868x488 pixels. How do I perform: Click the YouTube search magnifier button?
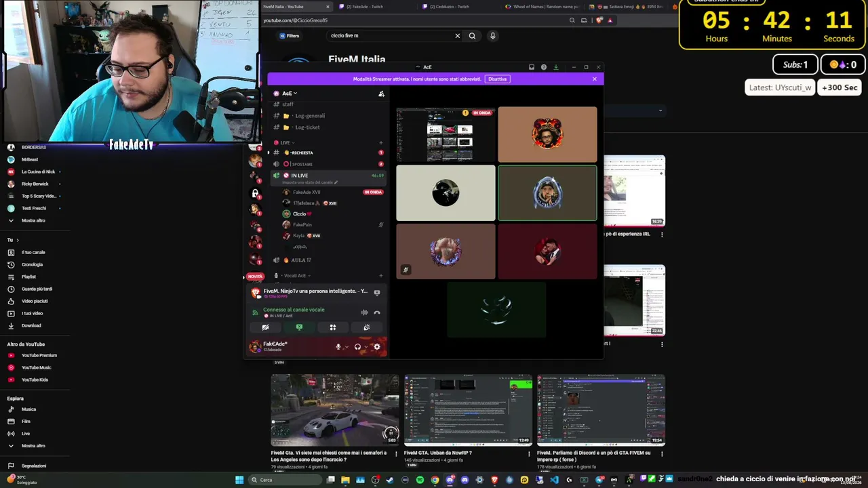[x=472, y=36]
